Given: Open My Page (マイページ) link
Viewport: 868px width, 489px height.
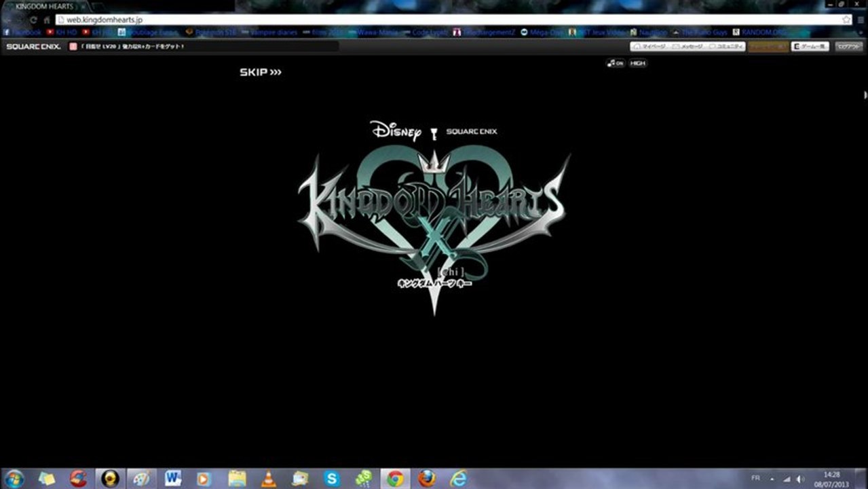Looking at the screenshot, I should pyautogui.click(x=650, y=47).
